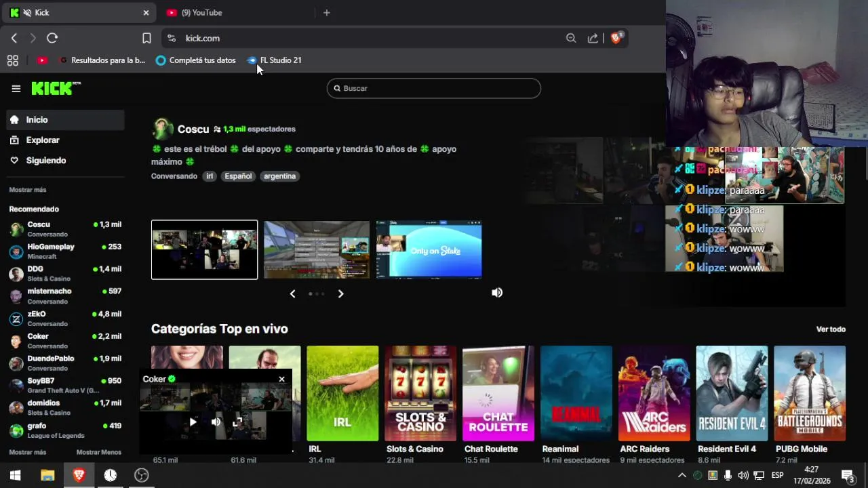The height and width of the screenshot is (488, 868).
Task: Click the argentina tag
Action: (x=279, y=176)
